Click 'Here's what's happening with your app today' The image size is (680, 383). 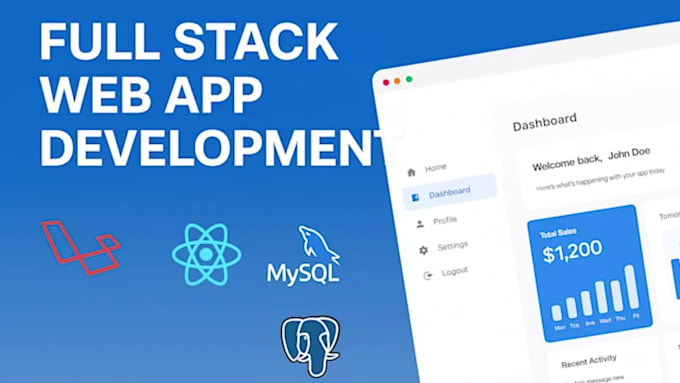pos(601,180)
